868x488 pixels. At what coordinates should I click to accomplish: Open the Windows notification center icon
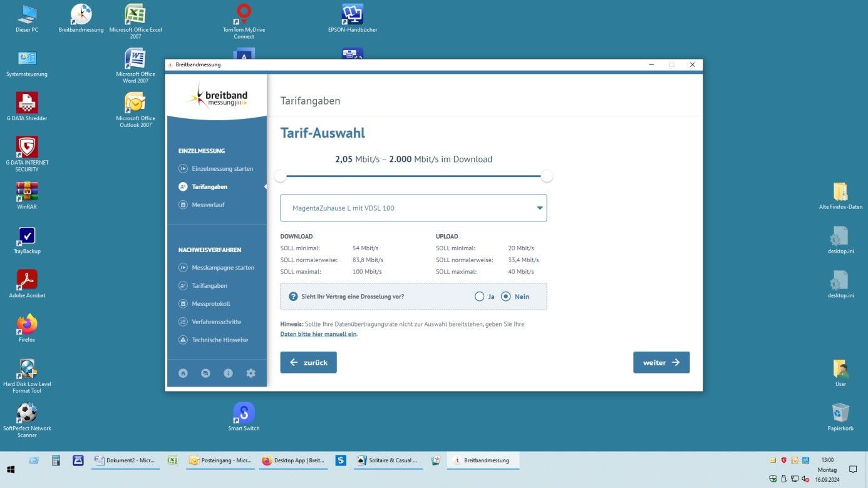852,469
